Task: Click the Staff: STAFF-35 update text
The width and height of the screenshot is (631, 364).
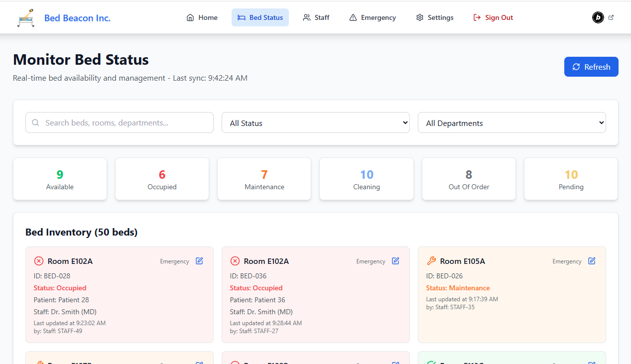Action: click(450, 307)
